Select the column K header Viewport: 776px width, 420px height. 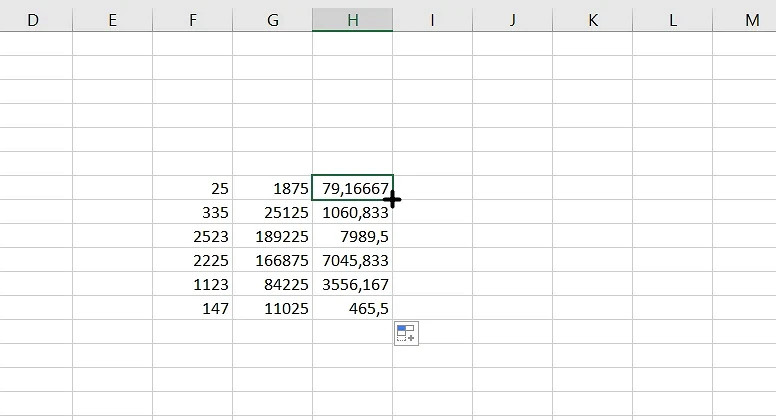[x=592, y=19]
